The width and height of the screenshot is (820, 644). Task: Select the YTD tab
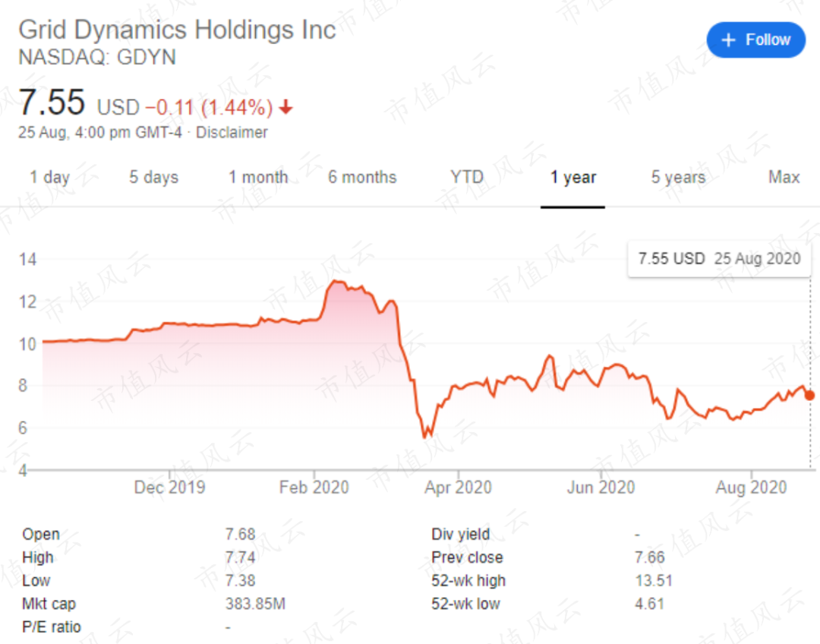466,178
